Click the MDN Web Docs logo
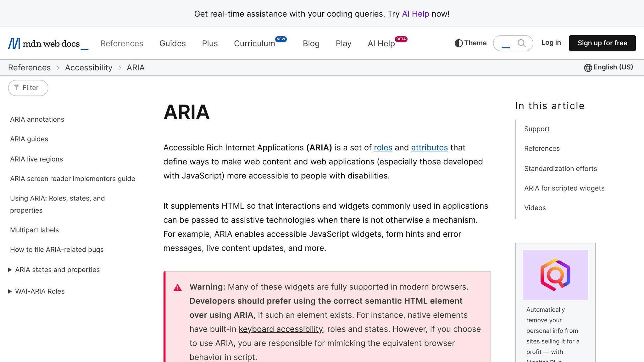 [x=47, y=43]
